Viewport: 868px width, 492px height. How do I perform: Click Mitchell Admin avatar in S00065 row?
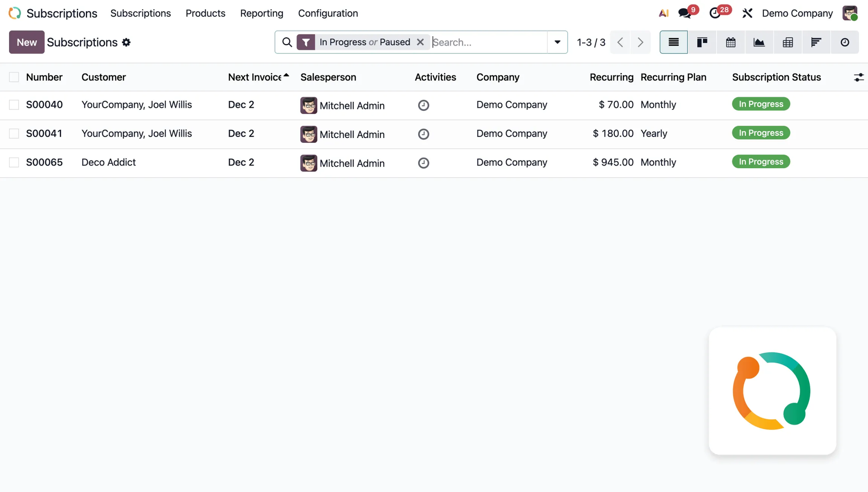(x=309, y=163)
